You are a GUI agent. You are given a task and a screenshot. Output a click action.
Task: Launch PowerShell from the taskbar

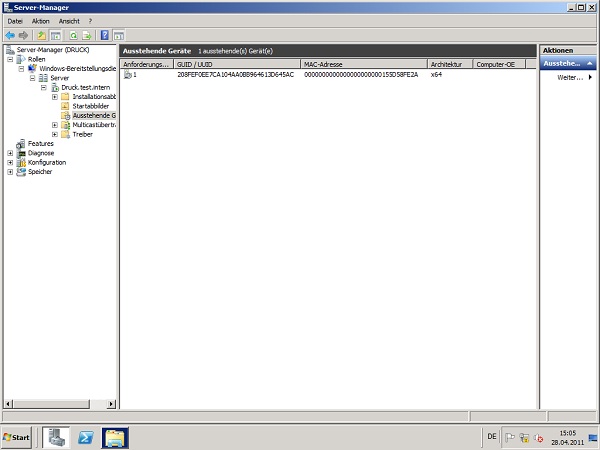point(86,437)
